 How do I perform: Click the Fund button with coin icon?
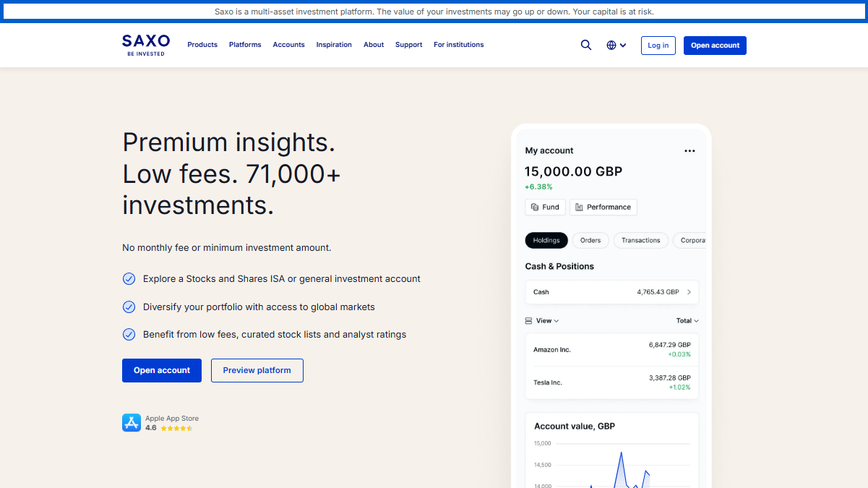(545, 207)
